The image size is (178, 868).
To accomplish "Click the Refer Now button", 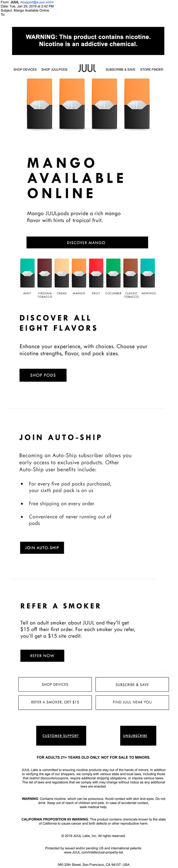I will click(x=42, y=655).
